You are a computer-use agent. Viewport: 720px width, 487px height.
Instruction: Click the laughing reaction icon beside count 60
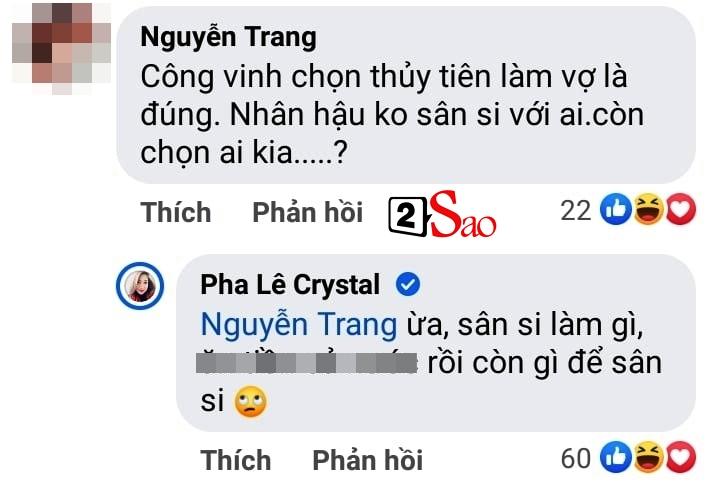(x=648, y=457)
